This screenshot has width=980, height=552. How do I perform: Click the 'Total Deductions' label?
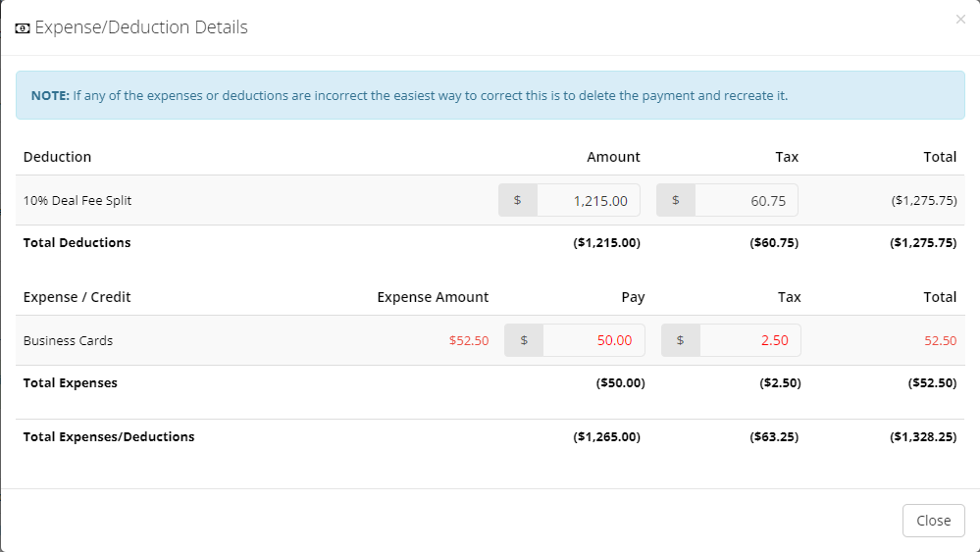pos(77,242)
